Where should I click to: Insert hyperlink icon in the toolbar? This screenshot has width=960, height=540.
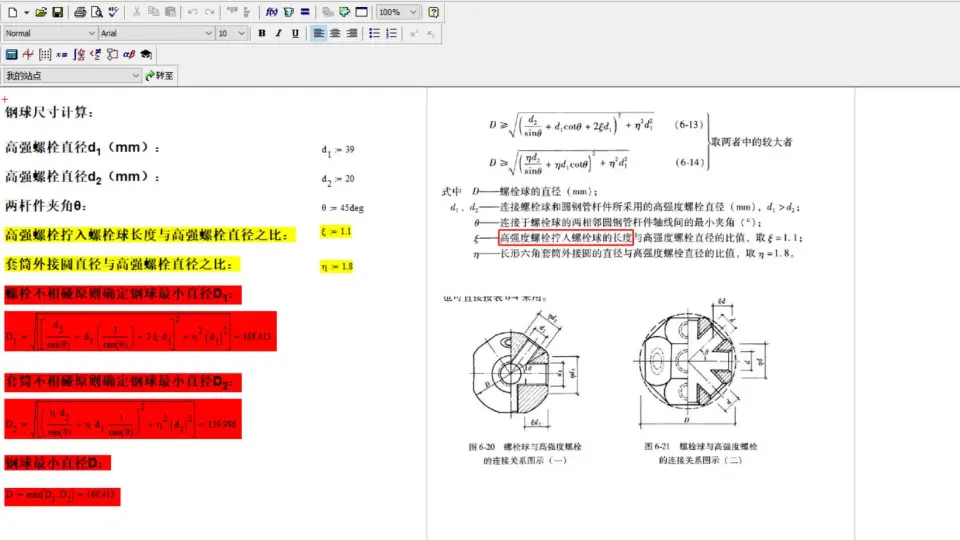328,12
